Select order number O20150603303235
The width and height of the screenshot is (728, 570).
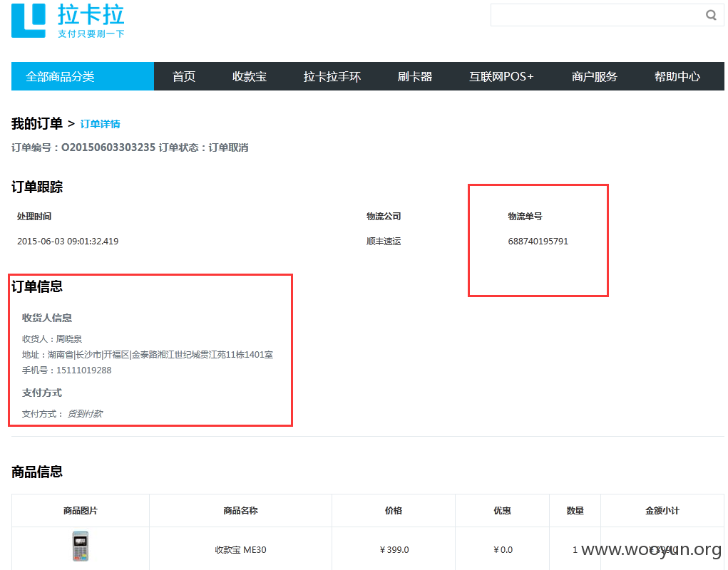pos(108,147)
